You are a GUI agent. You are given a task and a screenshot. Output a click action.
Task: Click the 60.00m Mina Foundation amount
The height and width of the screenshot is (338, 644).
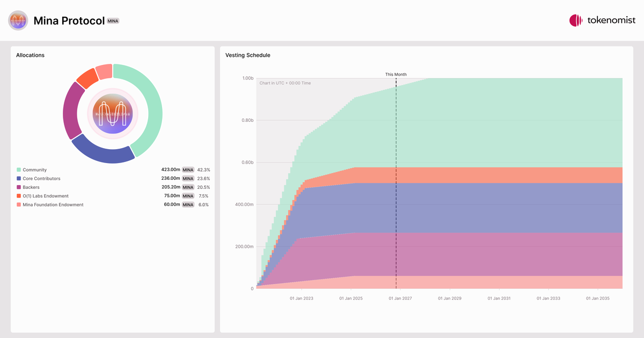(172, 204)
